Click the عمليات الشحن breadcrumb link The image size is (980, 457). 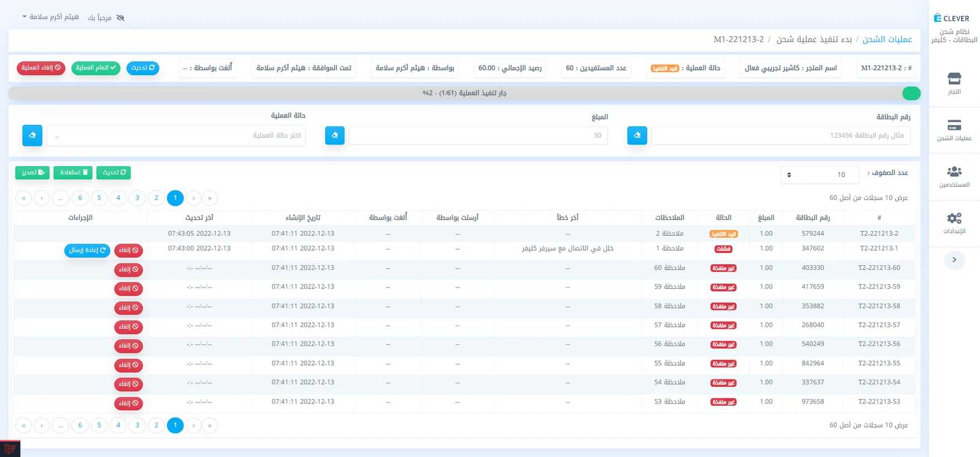(887, 39)
